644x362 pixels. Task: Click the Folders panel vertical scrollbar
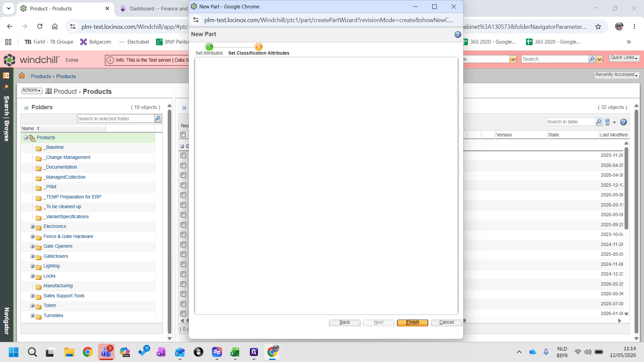coord(169,221)
